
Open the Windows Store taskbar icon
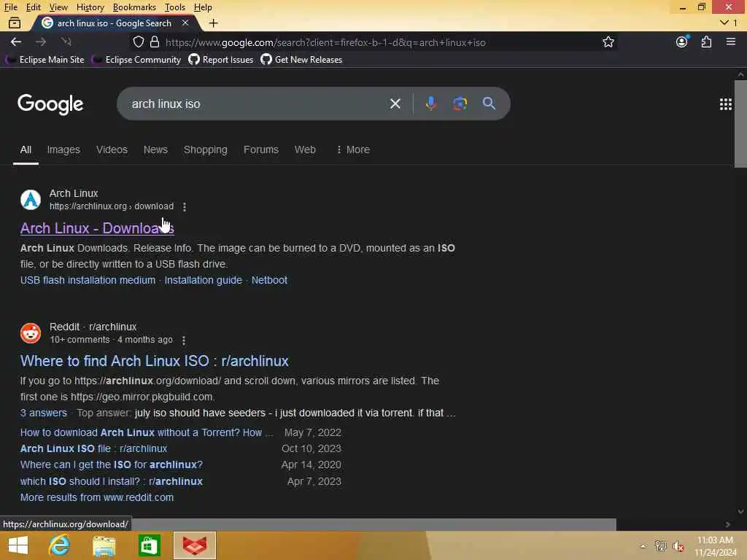(x=149, y=545)
